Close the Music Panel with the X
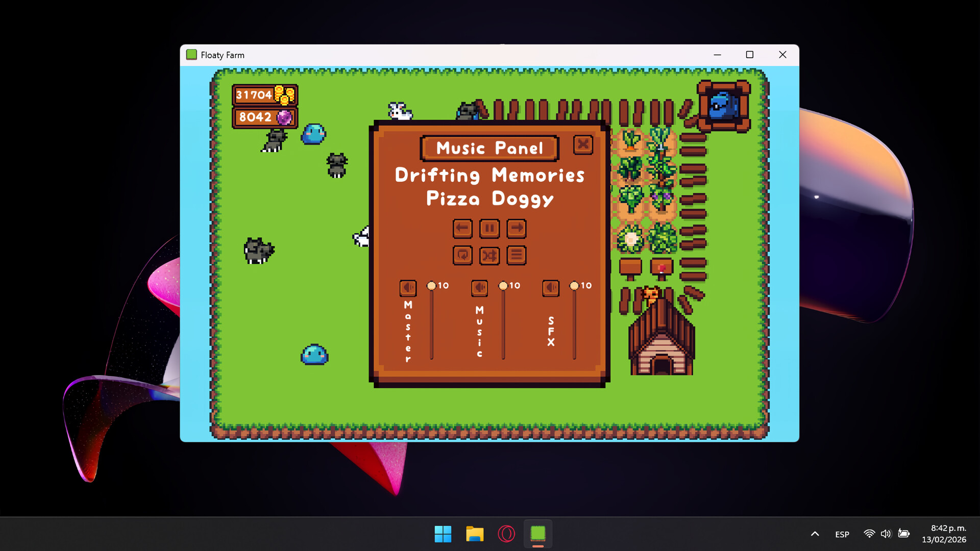The height and width of the screenshot is (551, 980). pyautogui.click(x=583, y=145)
